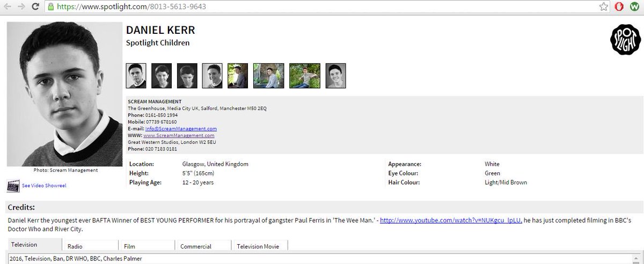Viewport: 644px width, 264px height.
Task: Click the DANIEL KERR name heading
Action: [x=160, y=30]
